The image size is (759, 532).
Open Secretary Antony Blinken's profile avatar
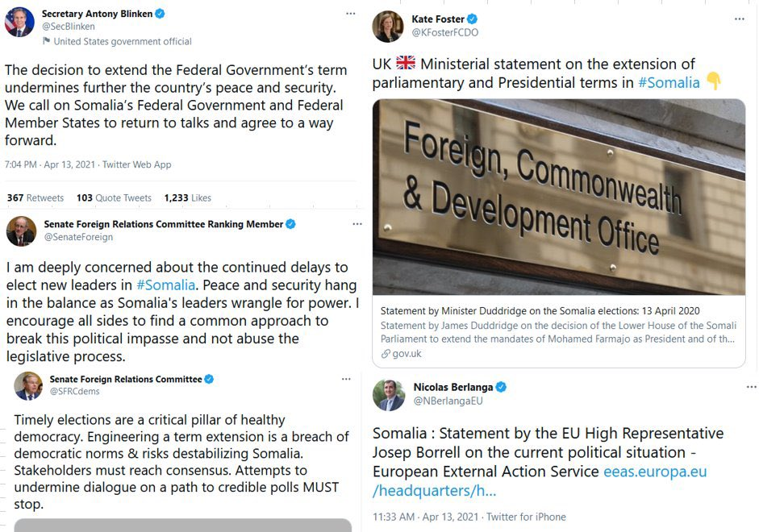[20, 22]
